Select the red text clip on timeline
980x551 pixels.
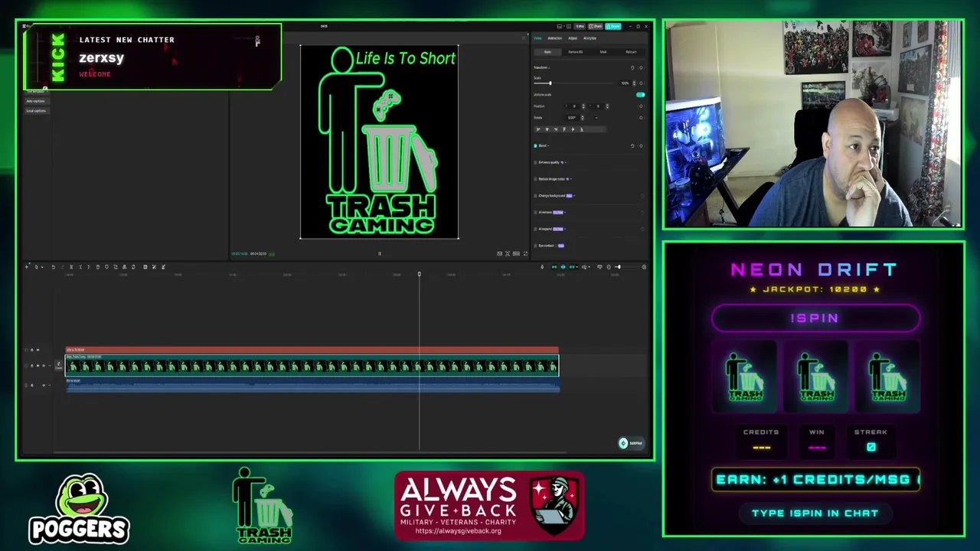(312, 350)
